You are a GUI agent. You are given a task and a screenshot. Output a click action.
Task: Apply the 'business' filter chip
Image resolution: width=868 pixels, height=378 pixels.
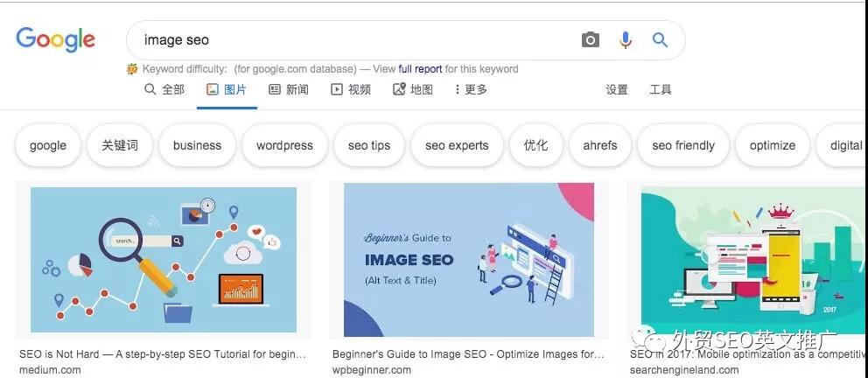click(x=197, y=145)
